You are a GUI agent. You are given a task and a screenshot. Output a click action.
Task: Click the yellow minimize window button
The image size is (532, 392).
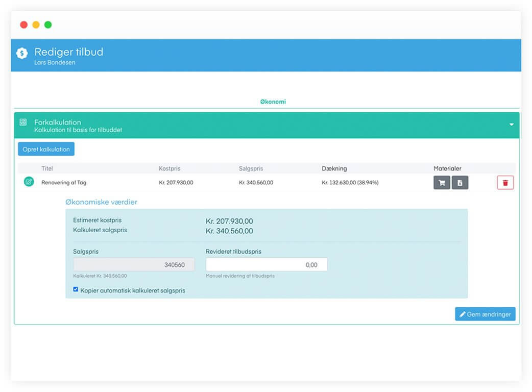click(x=36, y=24)
